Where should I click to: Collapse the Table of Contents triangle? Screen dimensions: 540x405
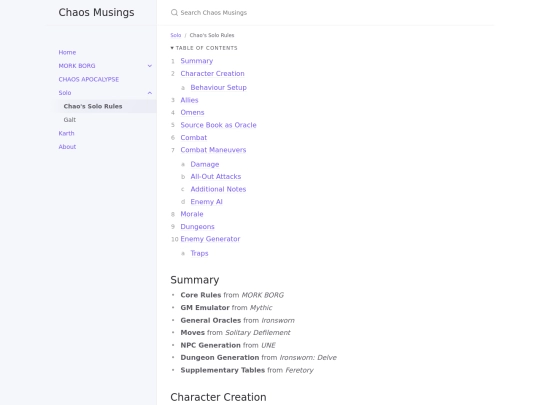(x=172, y=48)
